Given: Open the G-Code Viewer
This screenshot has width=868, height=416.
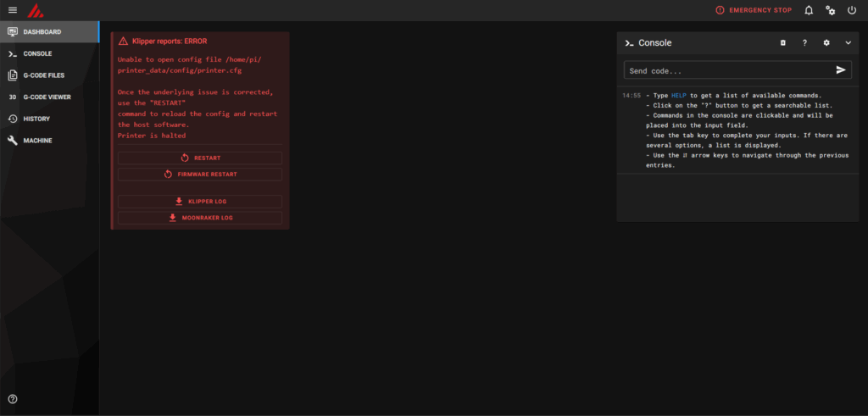Looking at the screenshot, I should [x=48, y=97].
